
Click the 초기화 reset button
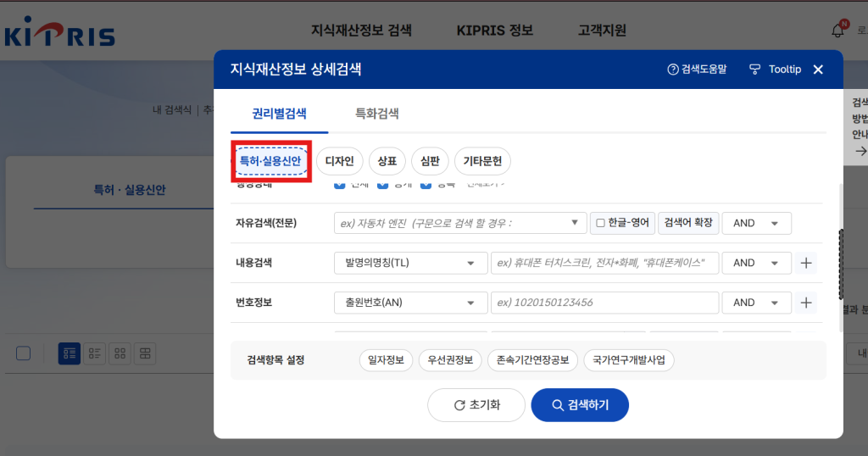[x=476, y=405]
